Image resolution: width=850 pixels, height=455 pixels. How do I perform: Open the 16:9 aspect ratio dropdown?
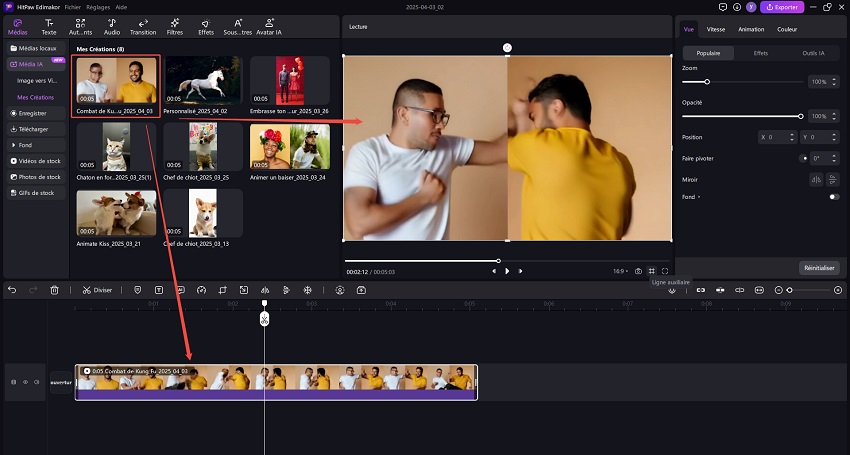click(621, 271)
